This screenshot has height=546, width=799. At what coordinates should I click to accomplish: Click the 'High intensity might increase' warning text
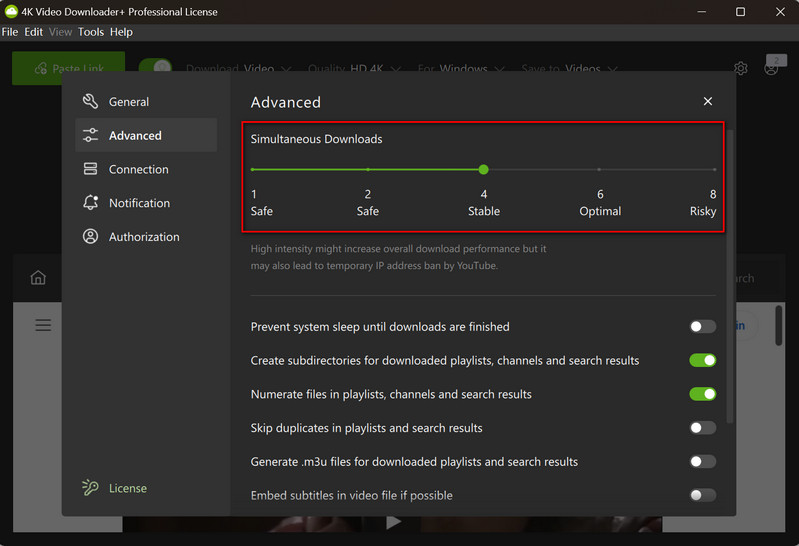(x=398, y=257)
